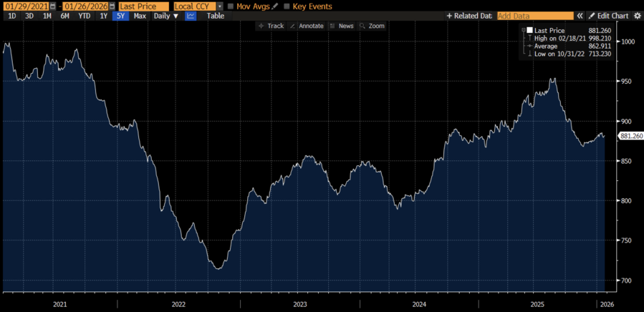Switch to the Max time range
The image size is (644, 312).
pos(140,16)
